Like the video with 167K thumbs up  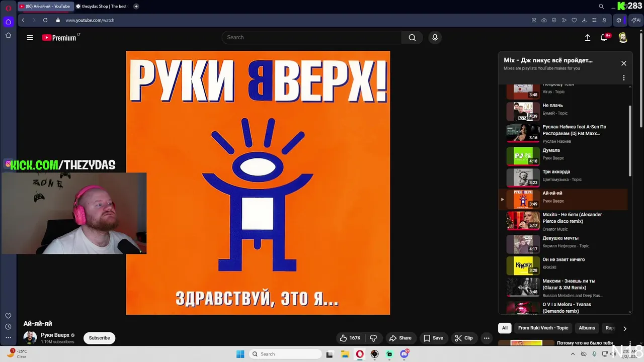(x=350, y=338)
